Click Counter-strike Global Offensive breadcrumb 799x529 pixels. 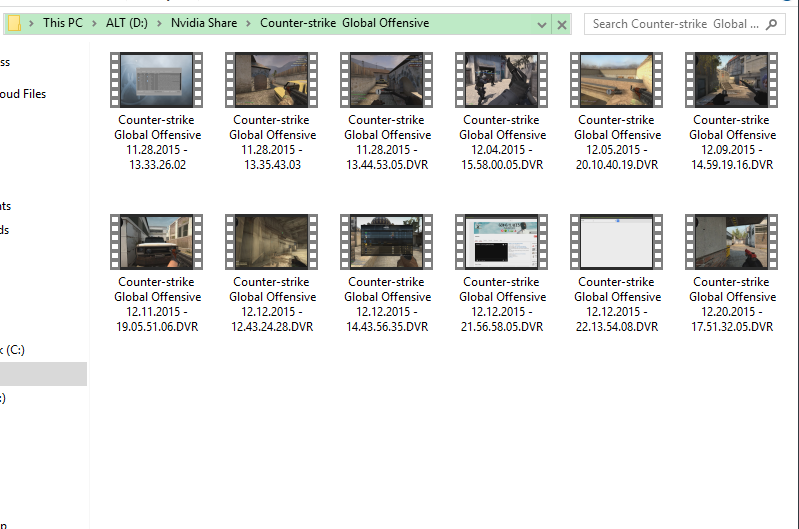[344, 23]
